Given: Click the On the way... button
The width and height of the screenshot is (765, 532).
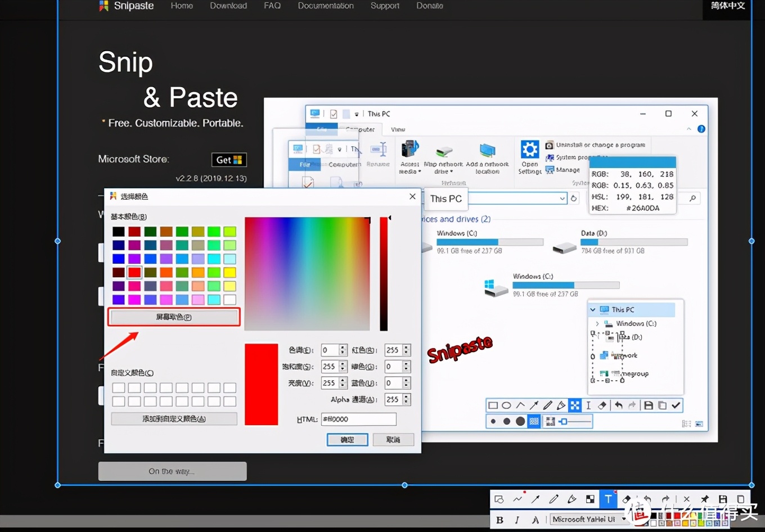Looking at the screenshot, I should coord(172,471).
